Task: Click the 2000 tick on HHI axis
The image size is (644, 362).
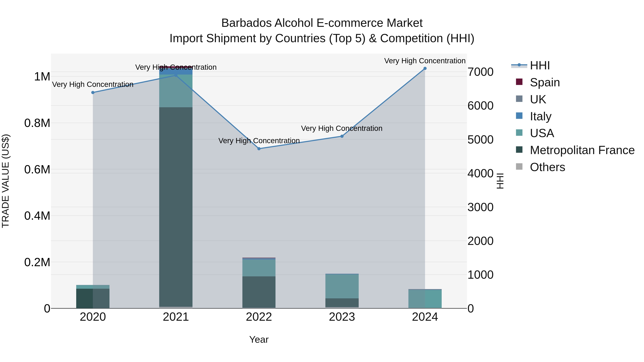Action: pos(480,241)
